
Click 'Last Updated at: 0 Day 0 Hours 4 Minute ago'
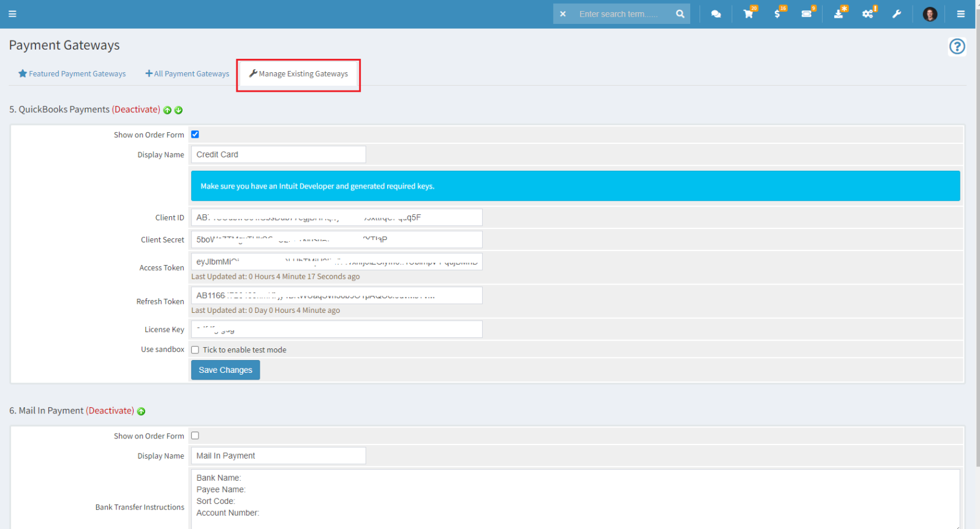(266, 310)
